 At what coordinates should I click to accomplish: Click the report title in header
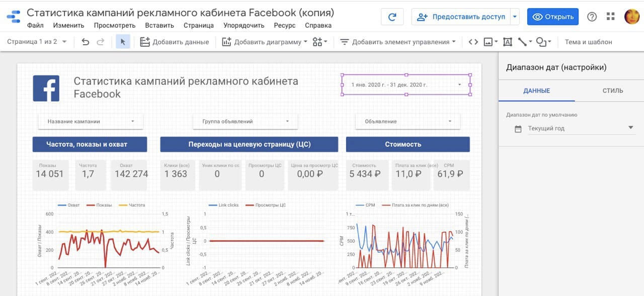180,13
